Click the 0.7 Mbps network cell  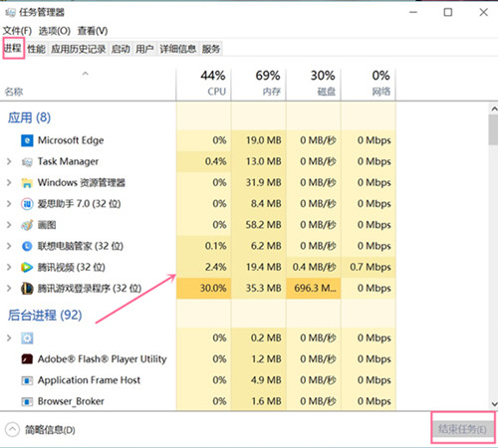369,267
